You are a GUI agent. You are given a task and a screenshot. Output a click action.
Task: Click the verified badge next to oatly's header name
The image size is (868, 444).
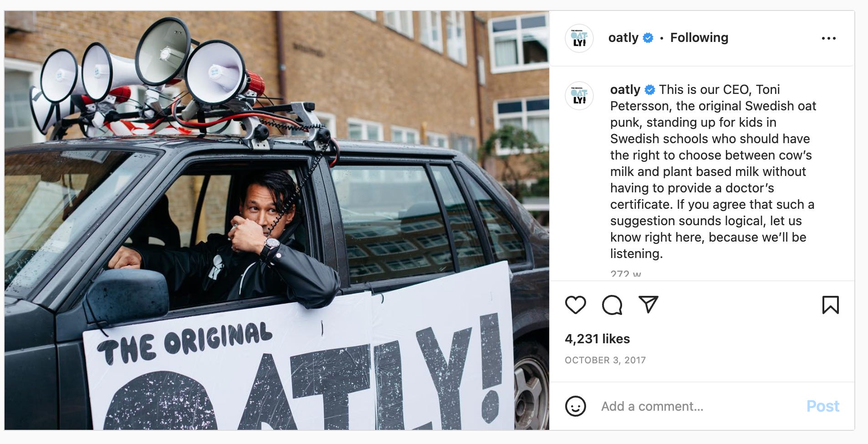646,38
